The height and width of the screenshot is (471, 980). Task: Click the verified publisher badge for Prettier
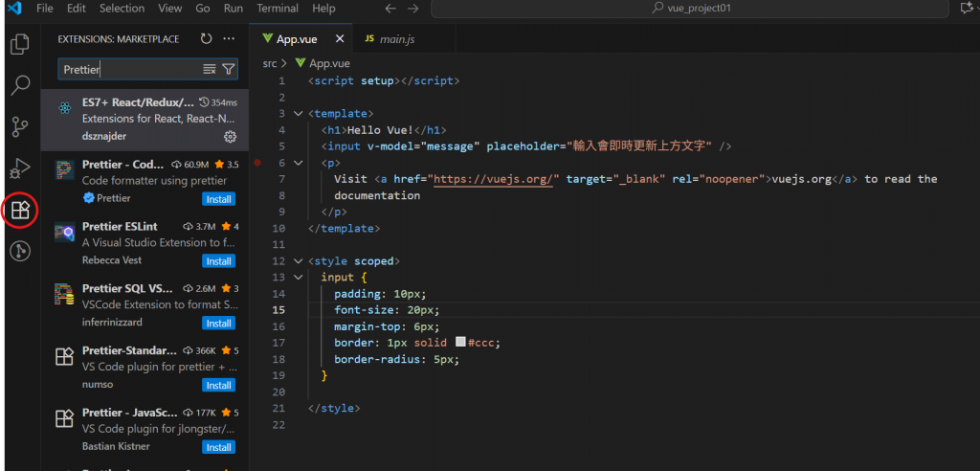tap(87, 198)
